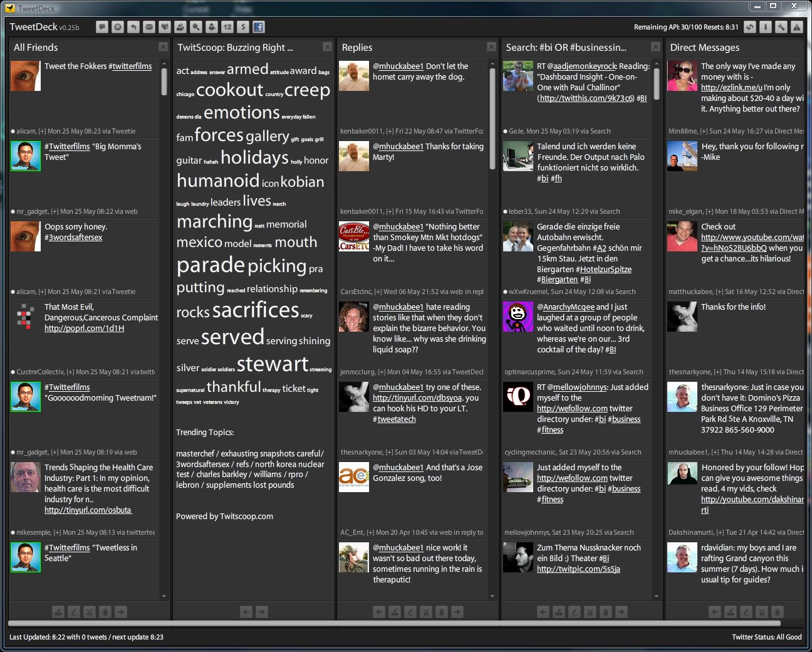Click the compose tweet speech bubble icon
Image resolution: width=812 pixels, height=652 pixels.
point(101,27)
